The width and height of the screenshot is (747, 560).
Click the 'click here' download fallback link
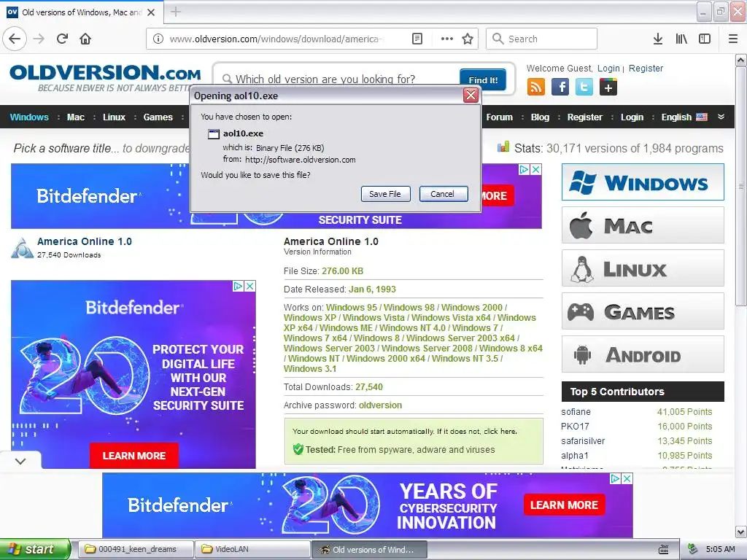(x=499, y=432)
